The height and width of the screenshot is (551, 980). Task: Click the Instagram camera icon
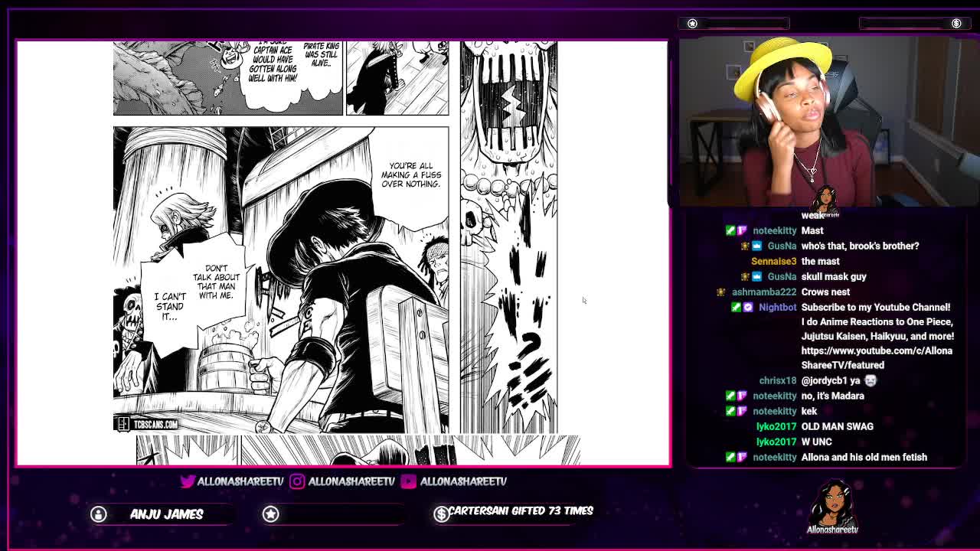coord(297,481)
